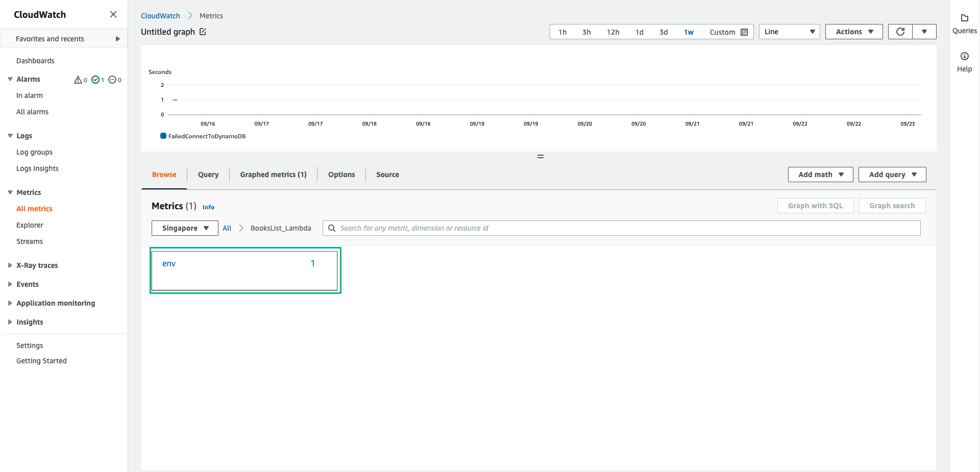Open the Metrics Info link

coord(208,207)
